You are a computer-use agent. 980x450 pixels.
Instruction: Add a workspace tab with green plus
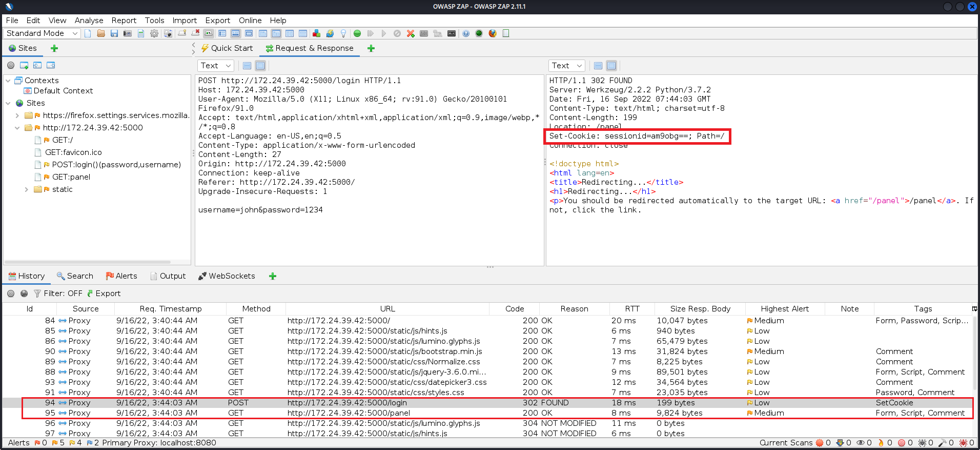pyautogui.click(x=371, y=48)
